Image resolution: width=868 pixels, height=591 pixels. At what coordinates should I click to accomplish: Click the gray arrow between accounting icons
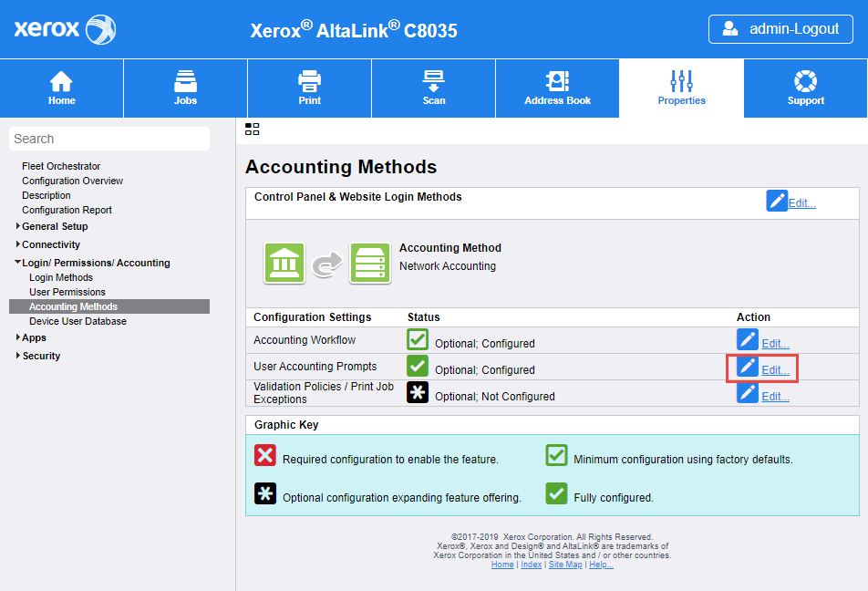pos(327,264)
